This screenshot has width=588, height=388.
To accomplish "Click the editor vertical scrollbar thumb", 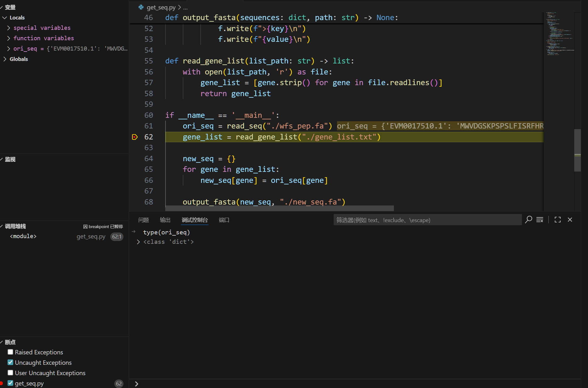I will point(577,150).
